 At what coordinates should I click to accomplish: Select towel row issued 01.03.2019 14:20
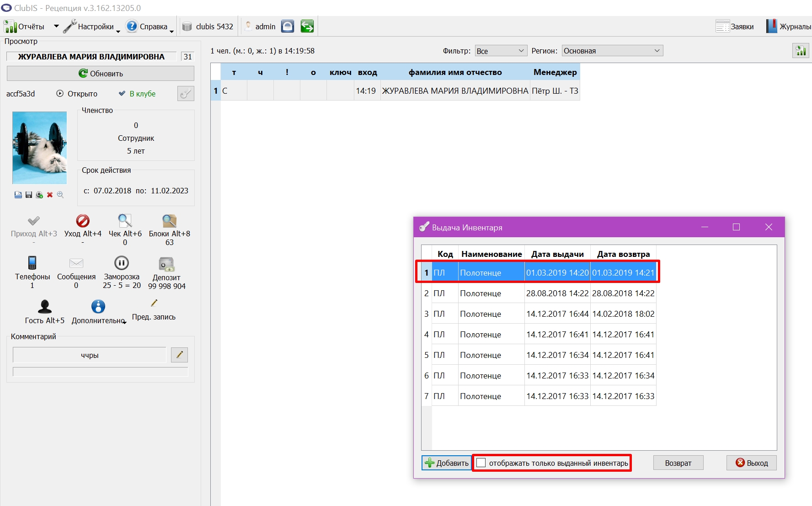[x=539, y=273]
